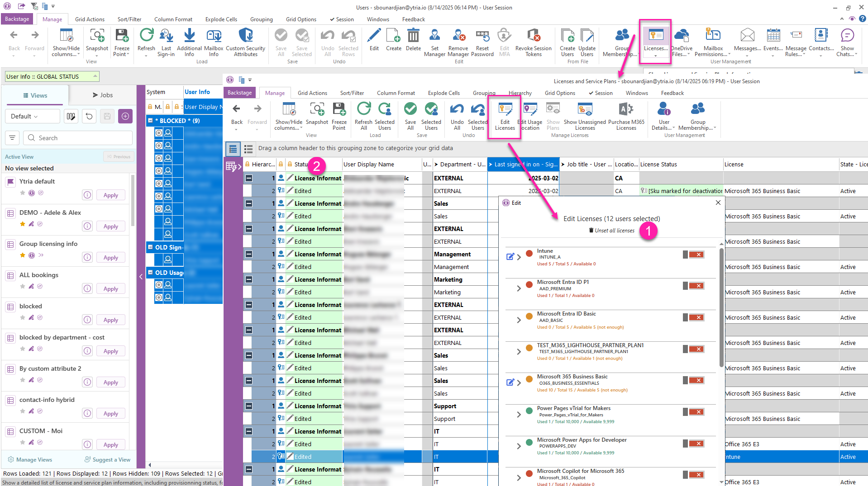Click Group Membership in Licenses window ribbon
Screen dimensions: 868x486
click(697, 116)
